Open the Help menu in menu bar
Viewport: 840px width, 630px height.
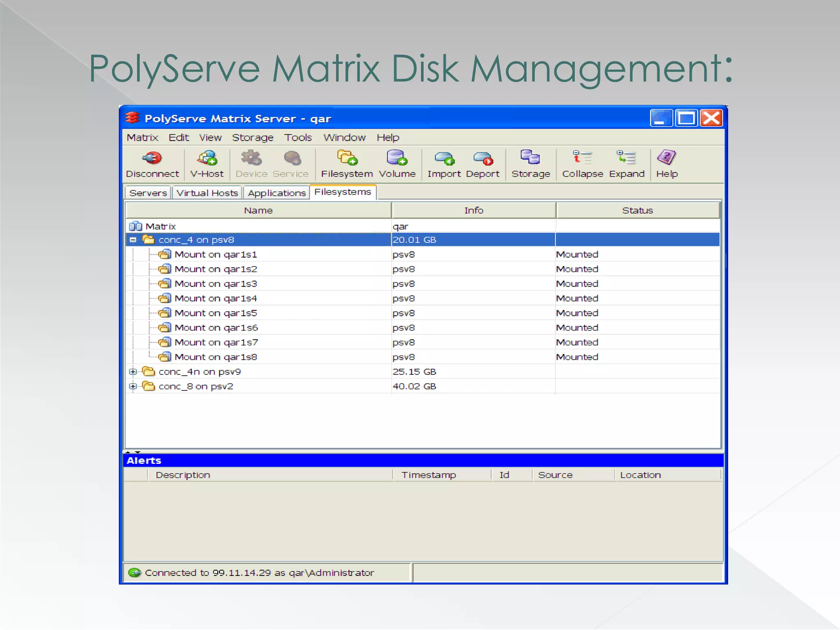[388, 137]
